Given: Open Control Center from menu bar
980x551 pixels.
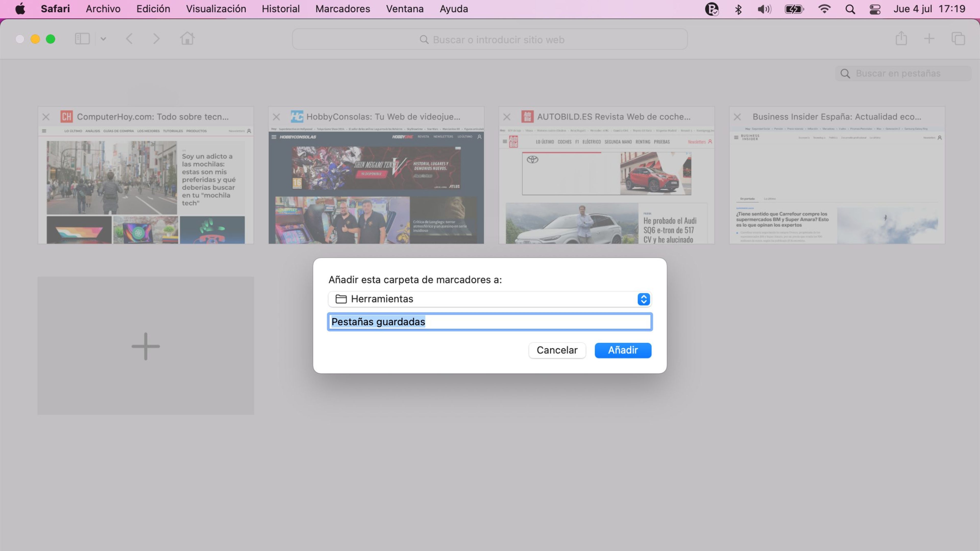Looking at the screenshot, I should tap(875, 9).
